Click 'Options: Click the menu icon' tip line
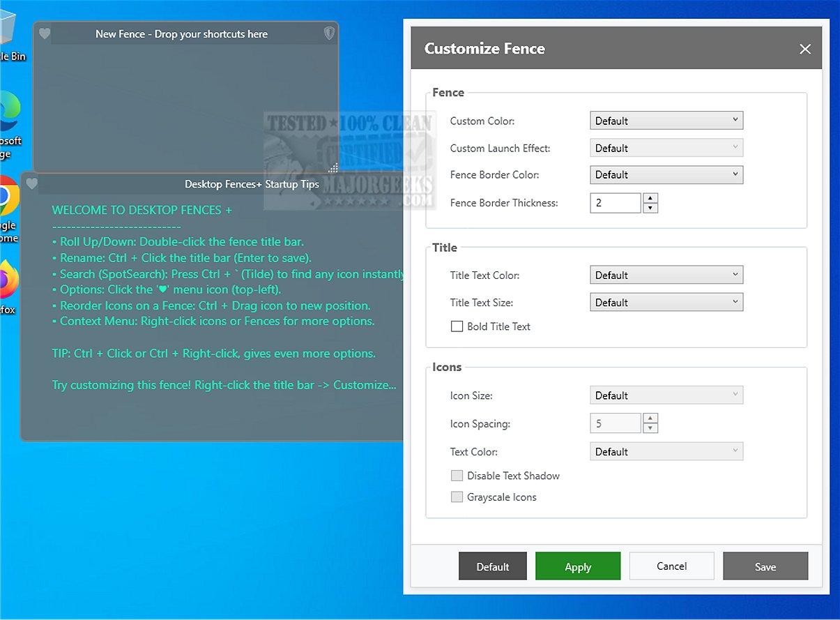Screen dimensions: 840x620 (x=167, y=289)
